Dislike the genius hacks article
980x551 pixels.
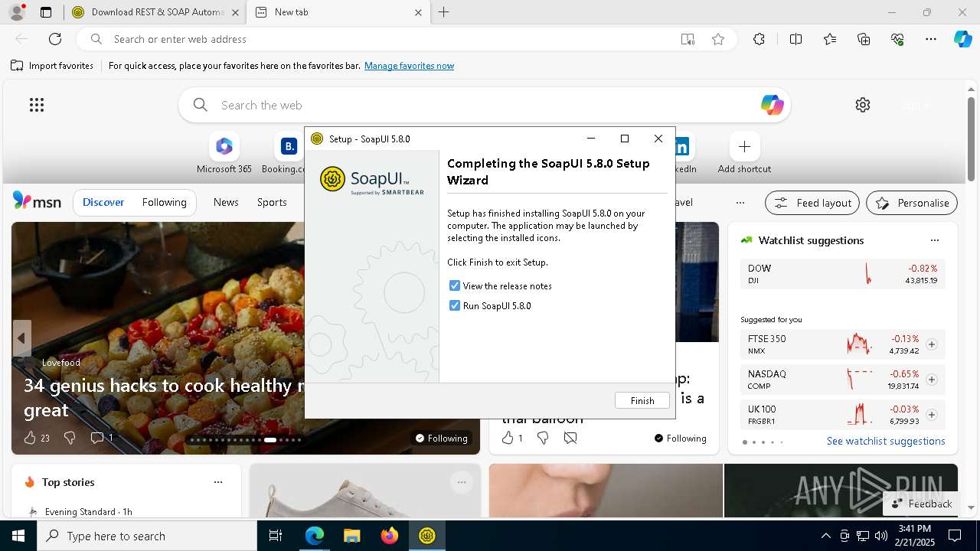70,438
